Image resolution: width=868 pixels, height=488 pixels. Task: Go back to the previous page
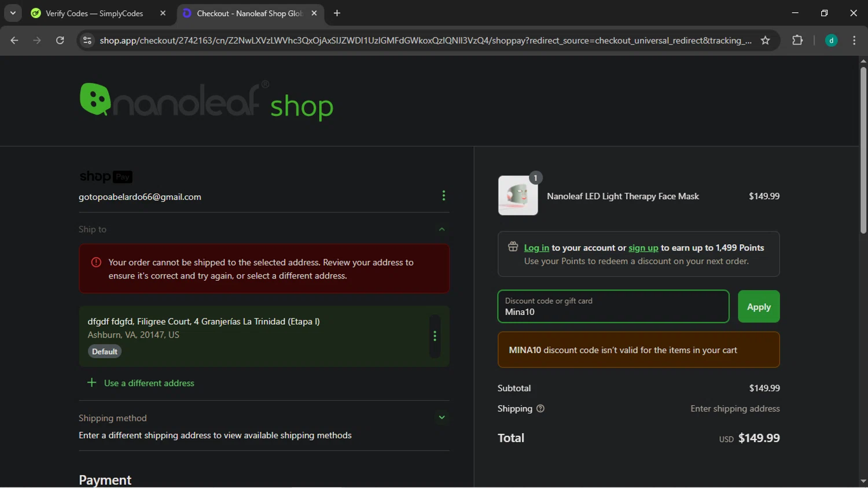coord(14,41)
